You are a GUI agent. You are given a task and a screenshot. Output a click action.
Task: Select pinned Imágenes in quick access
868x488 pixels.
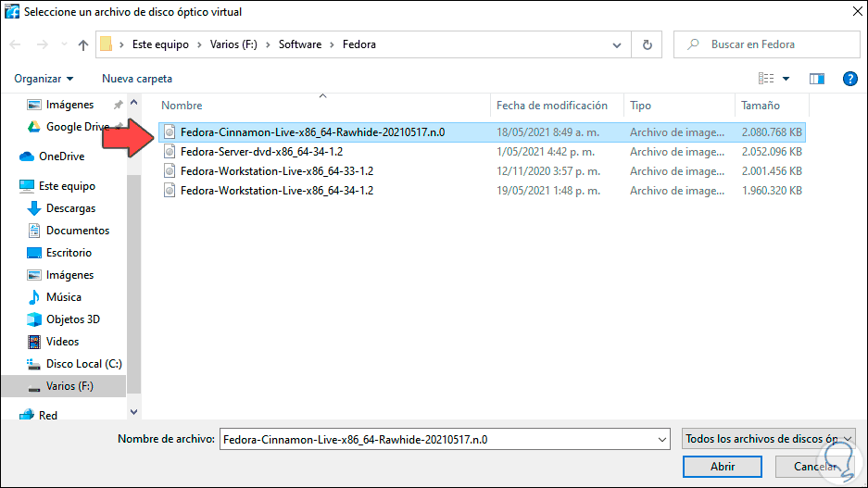(69, 105)
